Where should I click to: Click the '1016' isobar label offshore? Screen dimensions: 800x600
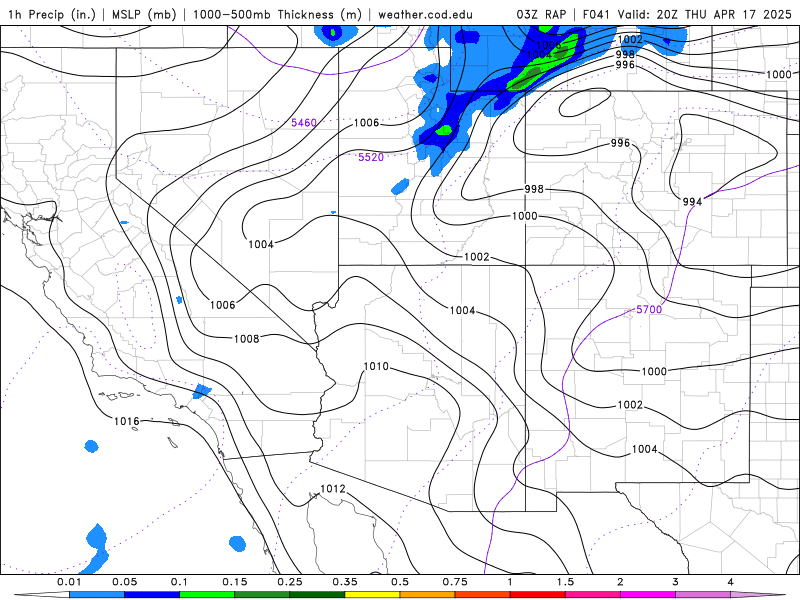(x=126, y=421)
